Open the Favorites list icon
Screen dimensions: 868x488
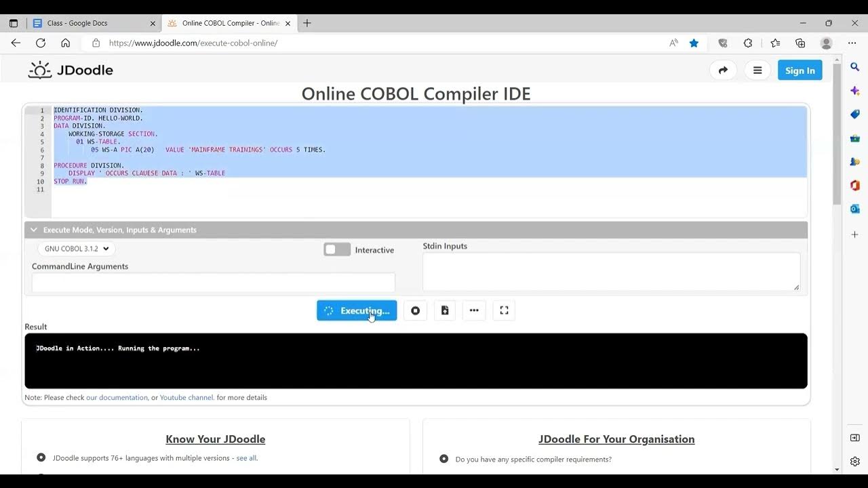point(775,43)
